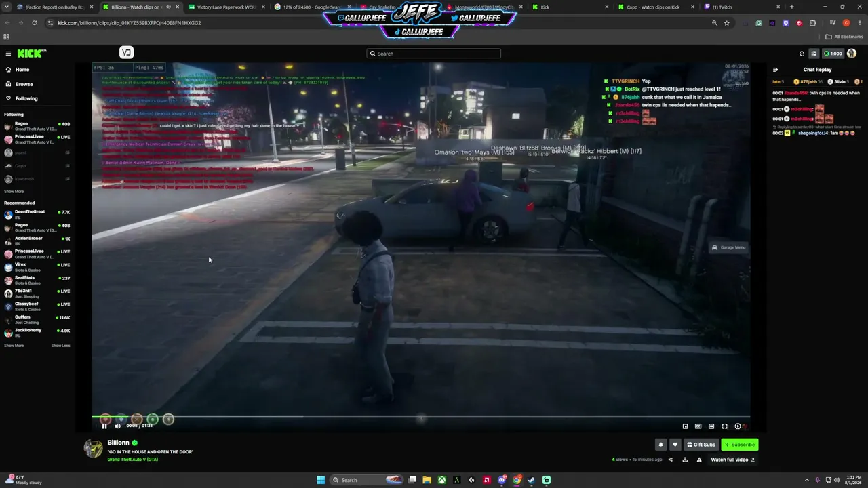
Task: Open SealStats recommended channel
Action: click(37, 281)
